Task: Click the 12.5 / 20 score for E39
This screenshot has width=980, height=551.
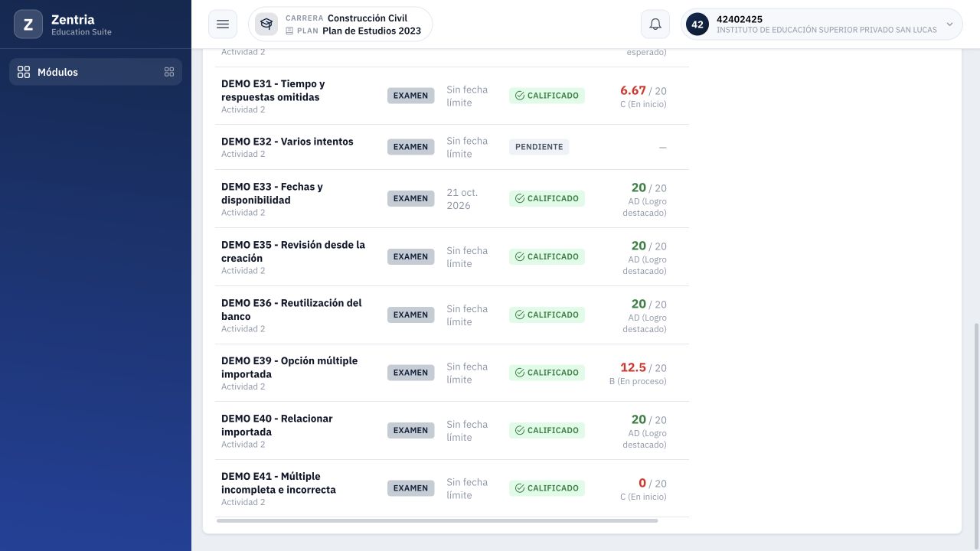Action: click(643, 367)
